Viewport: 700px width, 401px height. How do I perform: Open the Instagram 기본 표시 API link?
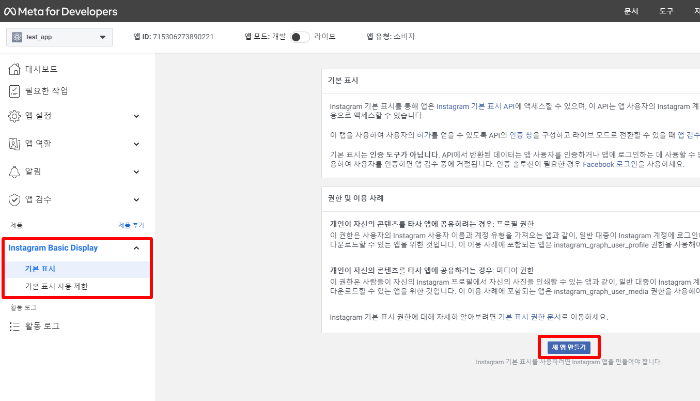coord(475,106)
